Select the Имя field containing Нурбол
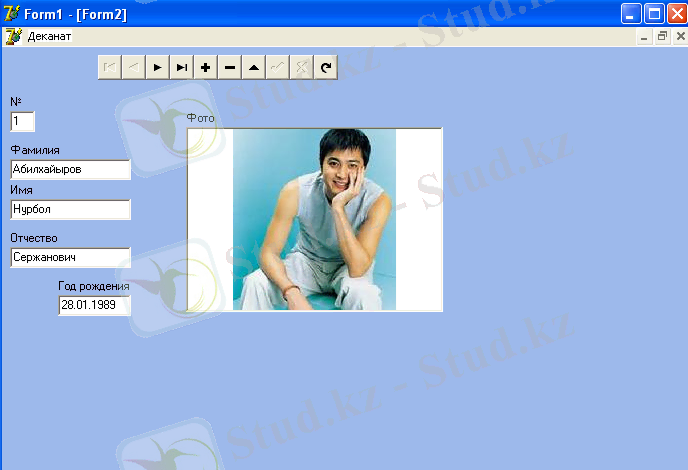 click(70, 209)
